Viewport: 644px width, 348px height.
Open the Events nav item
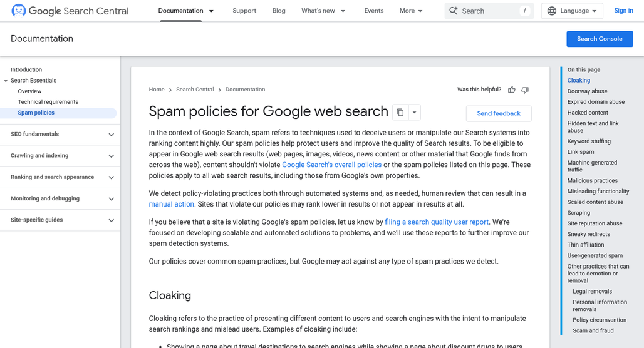coord(374,11)
